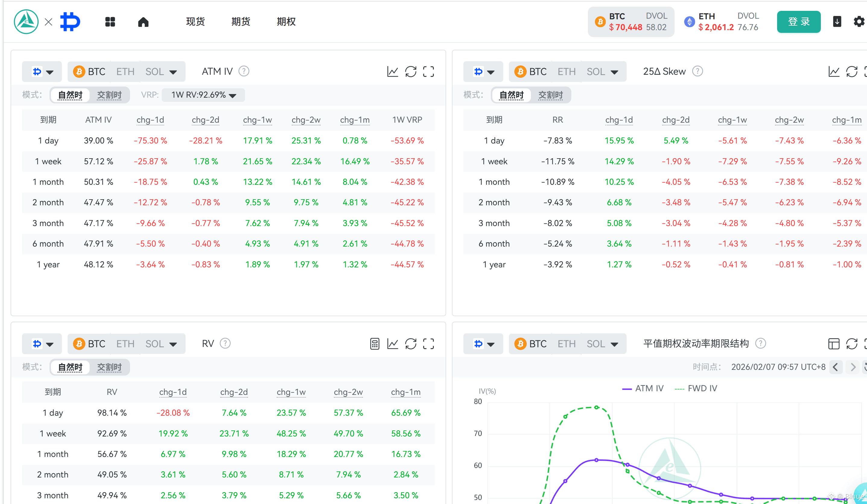Open the table view icon in the term structure panel

pyautogui.click(x=834, y=344)
